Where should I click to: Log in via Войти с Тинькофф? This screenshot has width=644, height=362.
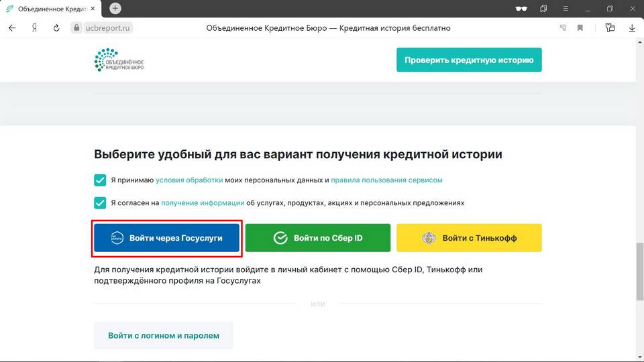tap(469, 237)
